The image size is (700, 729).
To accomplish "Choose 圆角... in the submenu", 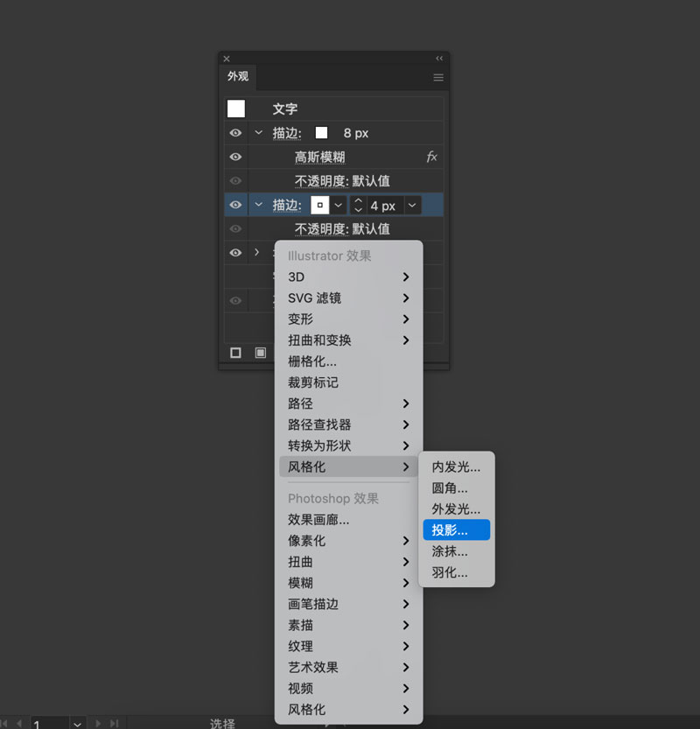I will click(x=457, y=488).
